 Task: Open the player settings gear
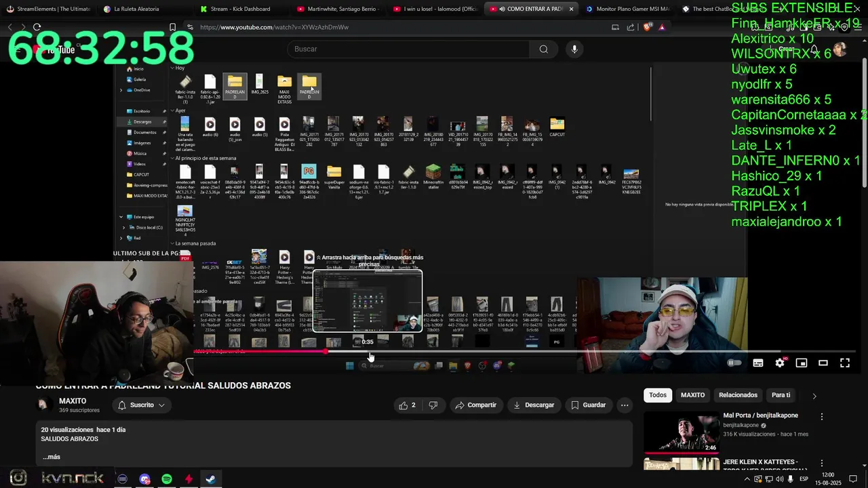click(780, 363)
